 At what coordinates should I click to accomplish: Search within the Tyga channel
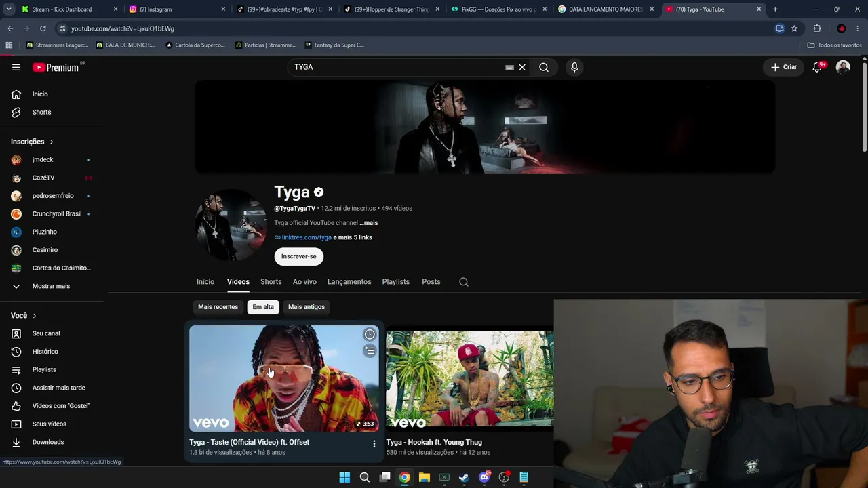[464, 282]
